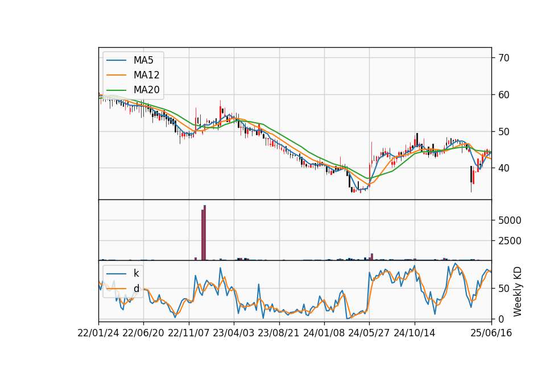Click the MA20 legend label
Image resolution: width=546 pixels, height=392 pixels.
[146, 90]
